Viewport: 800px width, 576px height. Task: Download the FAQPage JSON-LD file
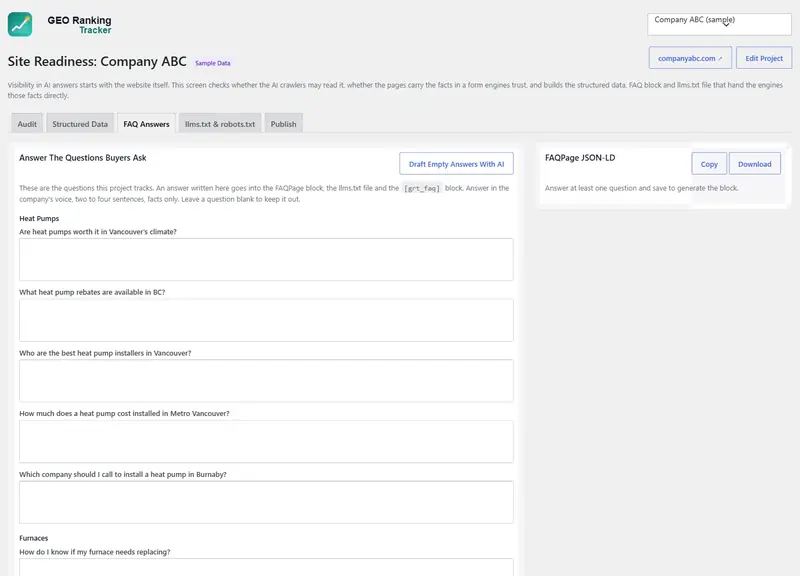[x=755, y=164]
